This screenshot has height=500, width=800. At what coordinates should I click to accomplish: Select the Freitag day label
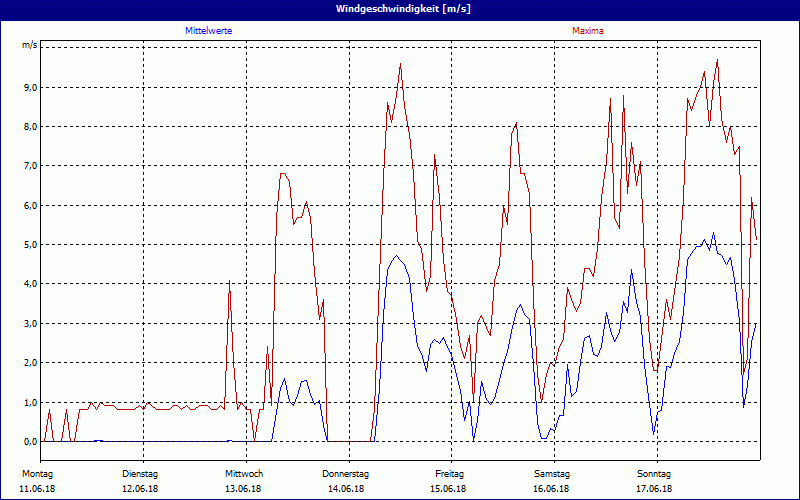450,473
